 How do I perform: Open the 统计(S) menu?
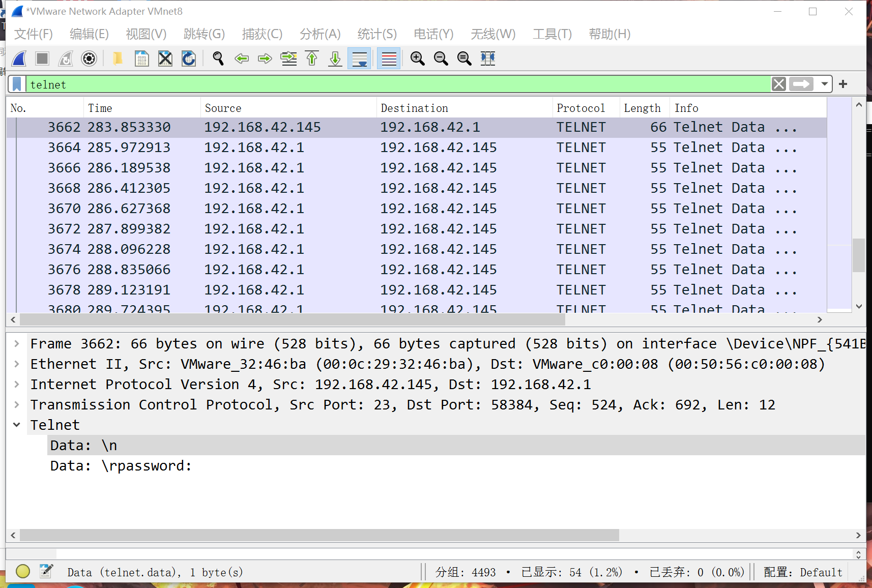coord(377,34)
